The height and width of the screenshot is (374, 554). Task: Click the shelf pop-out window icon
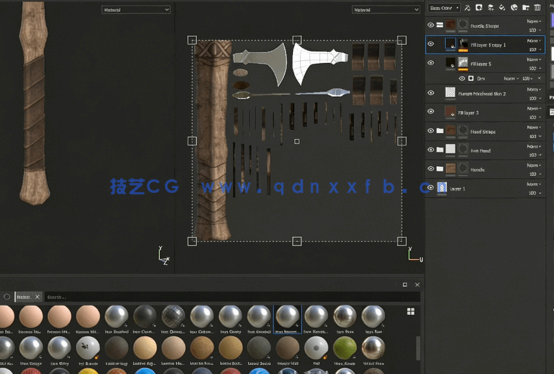pos(405,285)
